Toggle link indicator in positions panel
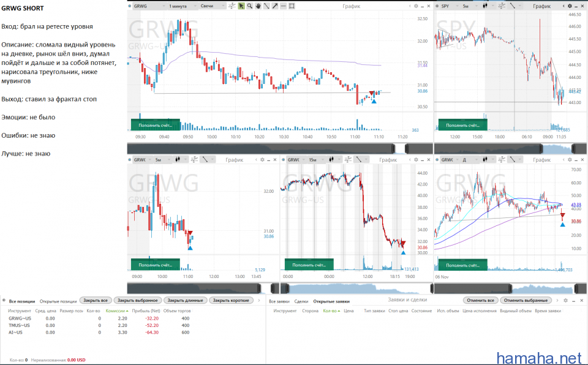 [4, 301]
